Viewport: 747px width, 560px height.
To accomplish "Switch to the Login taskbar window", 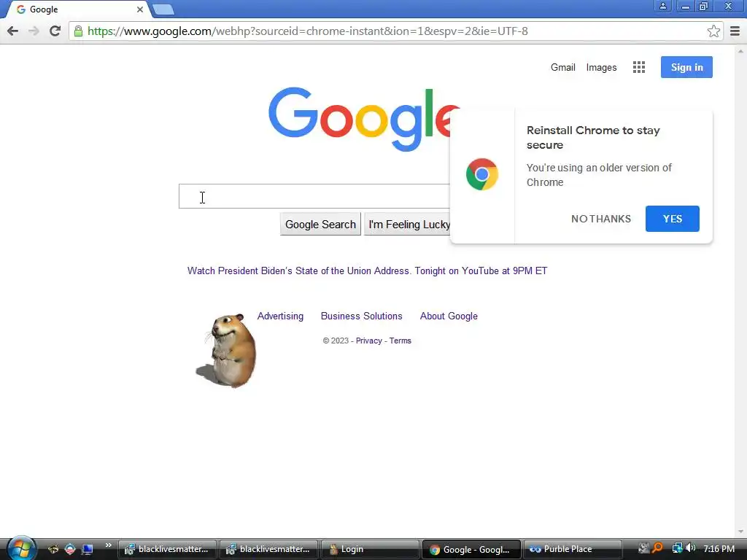I will [370, 549].
